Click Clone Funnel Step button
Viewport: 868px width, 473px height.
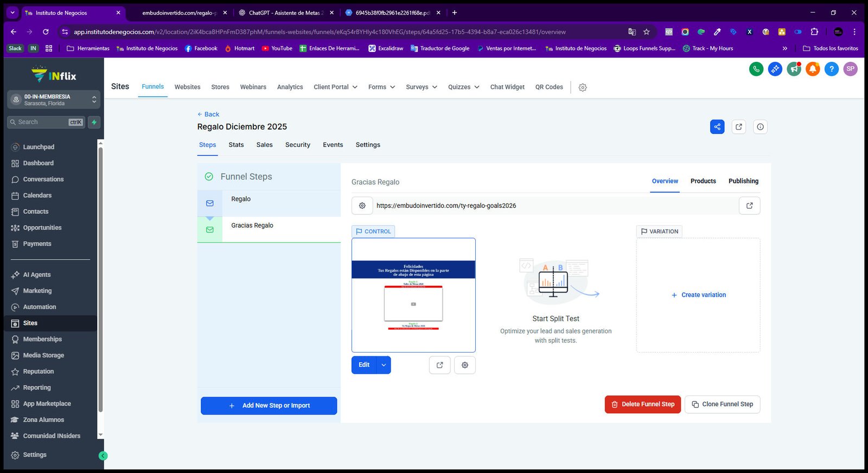723,404
